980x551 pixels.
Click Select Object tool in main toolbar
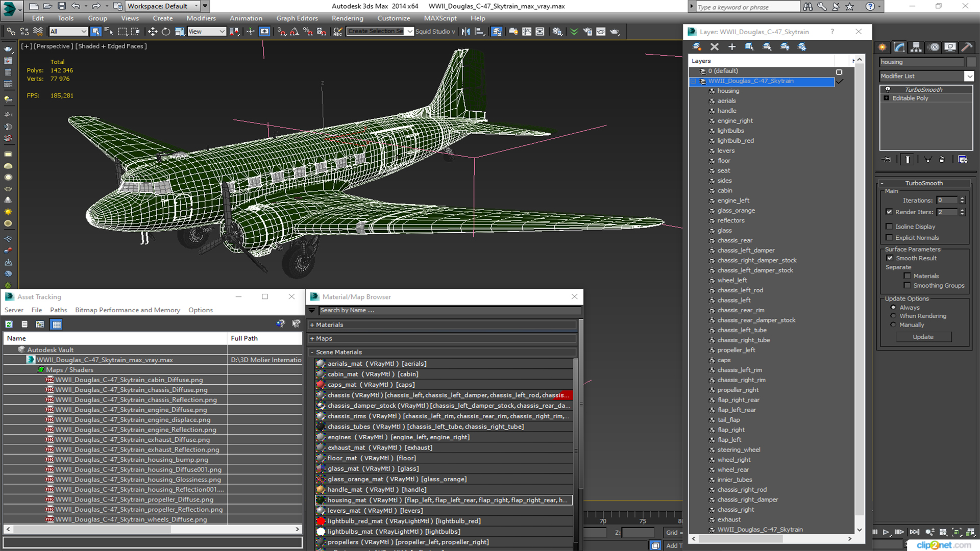click(x=95, y=32)
